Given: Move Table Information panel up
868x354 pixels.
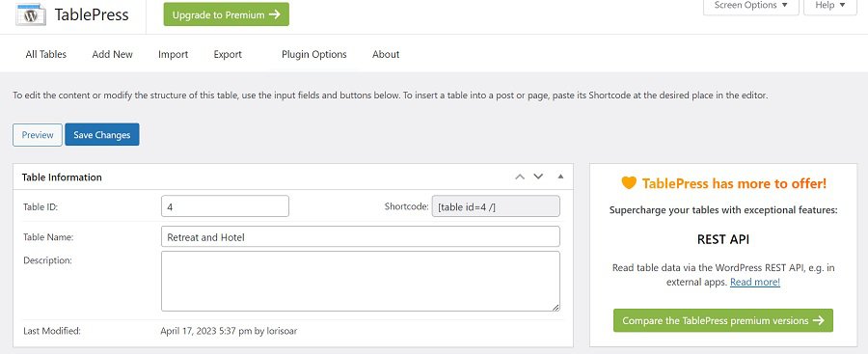Looking at the screenshot, I should pyautogui.click(x=519, y=177).
